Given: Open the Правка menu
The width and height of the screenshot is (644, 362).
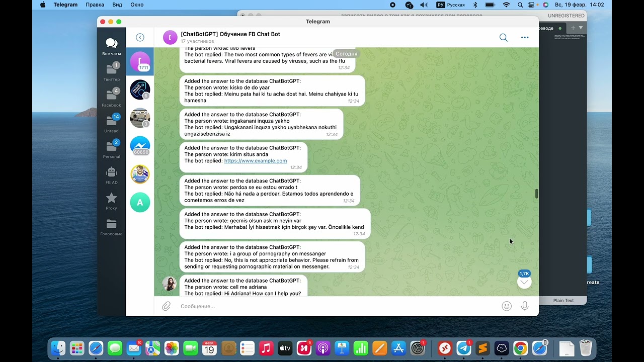Looking at the screenshot, I should [x=95, y=5].
